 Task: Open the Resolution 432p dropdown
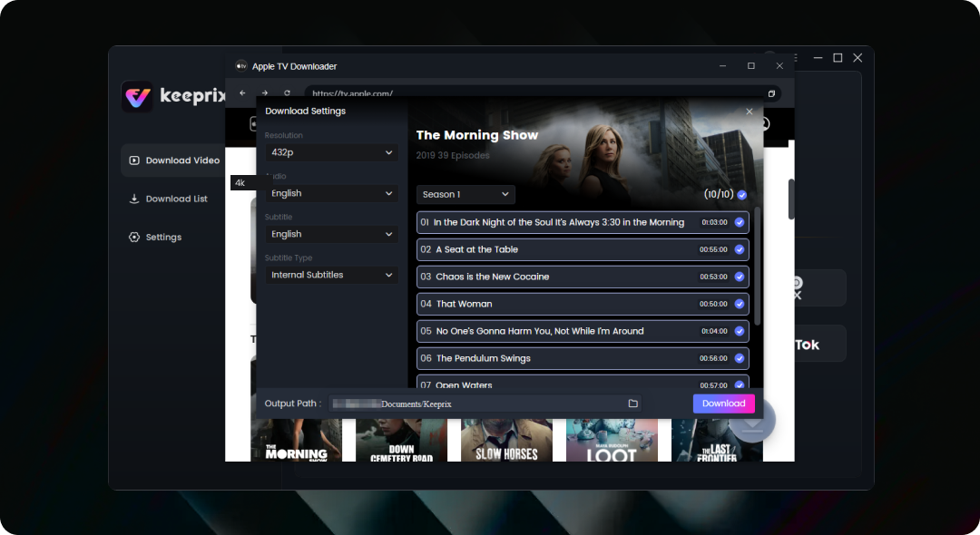click(331, 152)
